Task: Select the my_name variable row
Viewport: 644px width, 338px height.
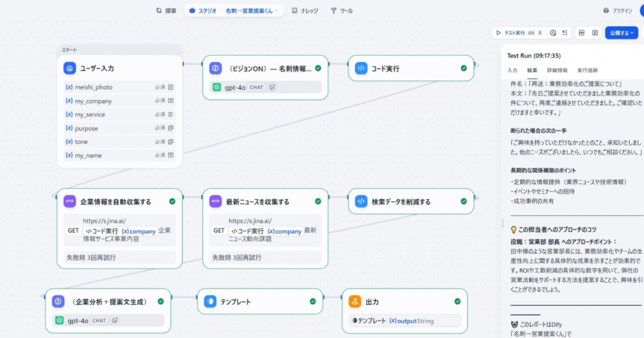Action: 119,155
